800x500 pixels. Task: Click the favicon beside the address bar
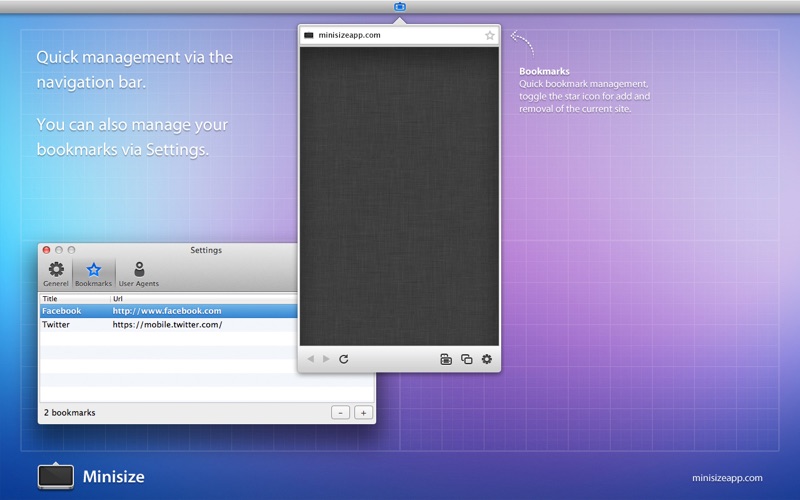(309, 35)
